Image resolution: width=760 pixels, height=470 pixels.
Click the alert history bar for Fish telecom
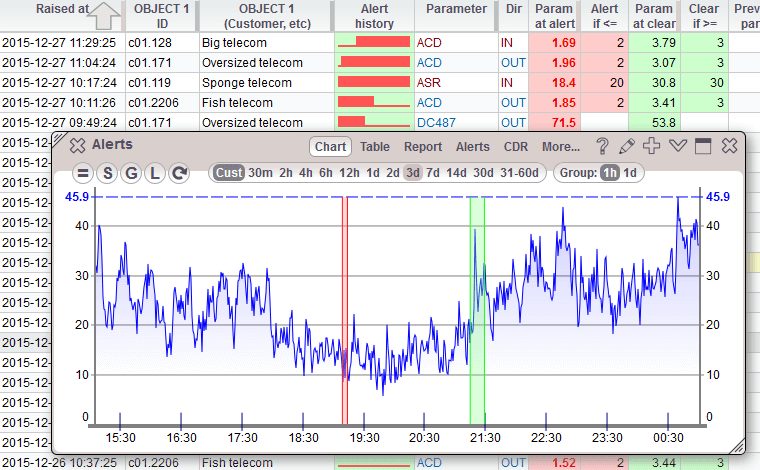pos(374,102)
